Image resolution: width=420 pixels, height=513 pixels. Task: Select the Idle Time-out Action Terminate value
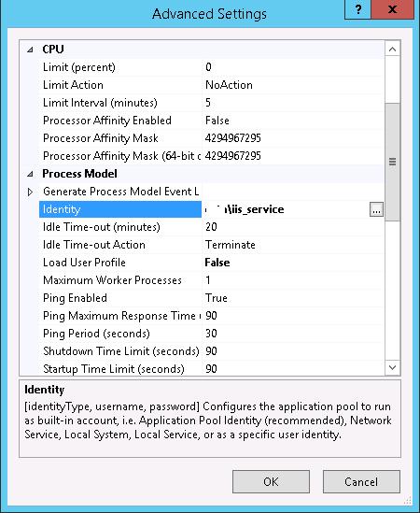pos(231,245)
